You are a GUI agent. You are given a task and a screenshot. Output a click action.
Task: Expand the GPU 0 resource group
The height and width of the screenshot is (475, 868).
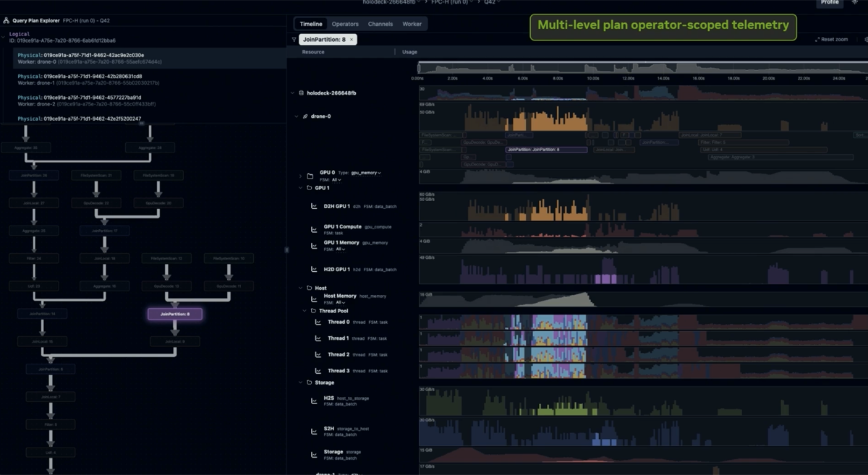[301, 176]
